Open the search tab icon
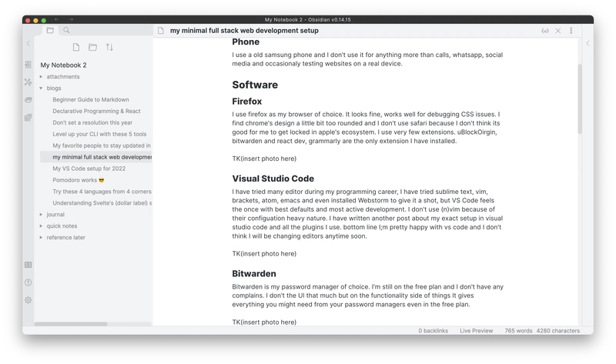Viewport: 616px width, 364px height. click(66, 30)
